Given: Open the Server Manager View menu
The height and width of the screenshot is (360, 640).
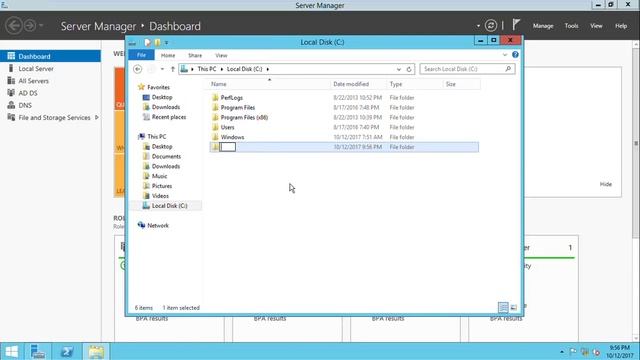Looking at the screenshot, I should point(596,26).
